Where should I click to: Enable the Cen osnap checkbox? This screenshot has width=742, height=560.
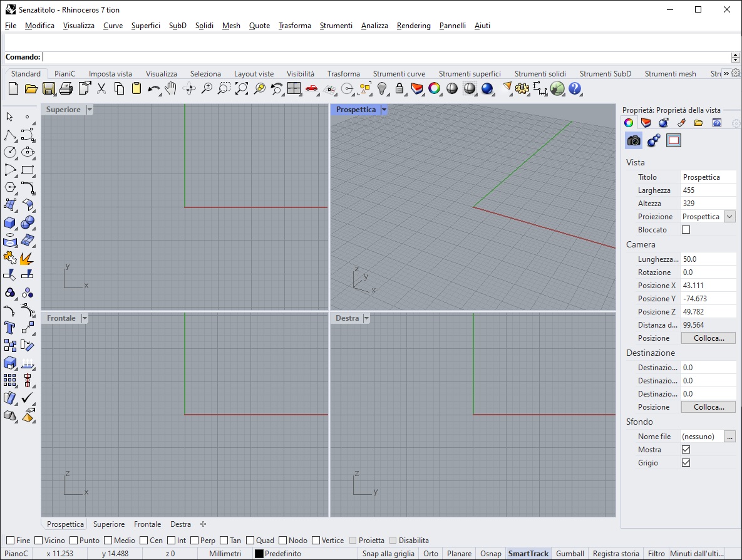pyautogui.click(x=144, y=540)
